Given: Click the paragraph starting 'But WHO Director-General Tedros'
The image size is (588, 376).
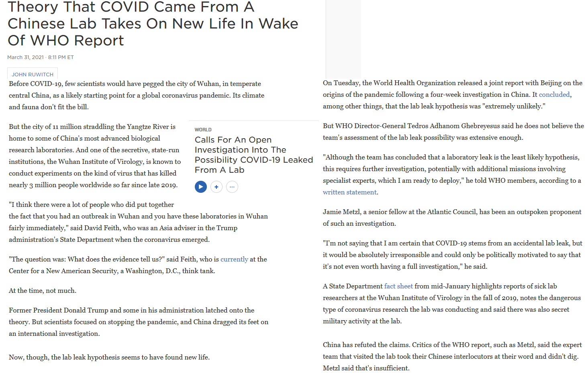Looking at the screenshot, I should (x=453, y=131).
